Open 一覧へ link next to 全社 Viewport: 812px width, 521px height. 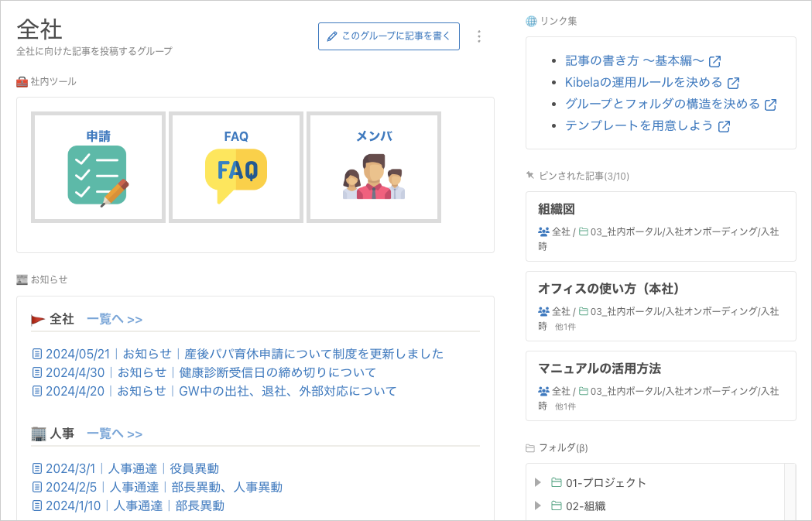click(x=115, y=320)
